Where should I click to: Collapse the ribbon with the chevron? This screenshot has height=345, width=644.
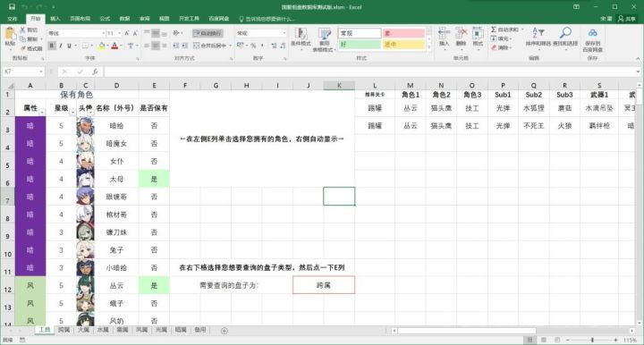638,59
